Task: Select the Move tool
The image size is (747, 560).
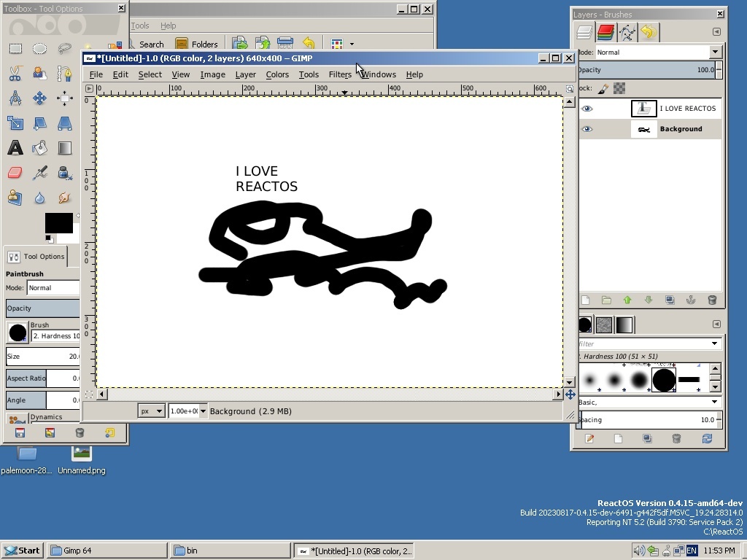Action: point(39,98)
